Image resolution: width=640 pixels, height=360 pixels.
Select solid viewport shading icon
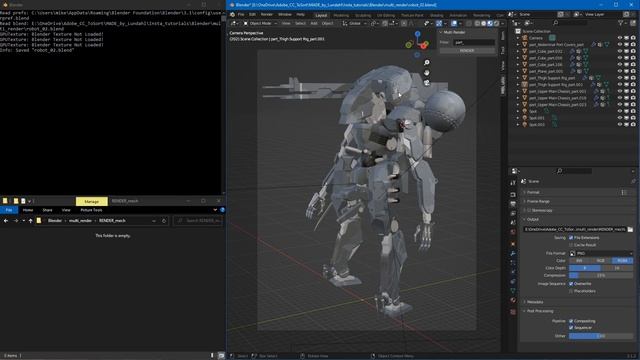tap(484, 24)
